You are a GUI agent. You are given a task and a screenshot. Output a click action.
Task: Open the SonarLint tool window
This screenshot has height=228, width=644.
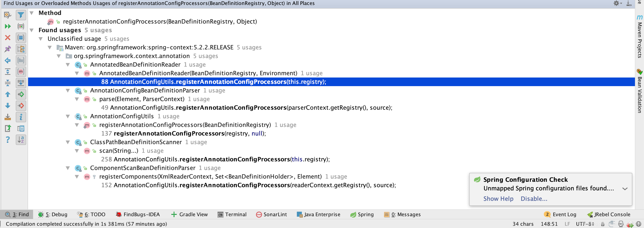tap(271, 214)
